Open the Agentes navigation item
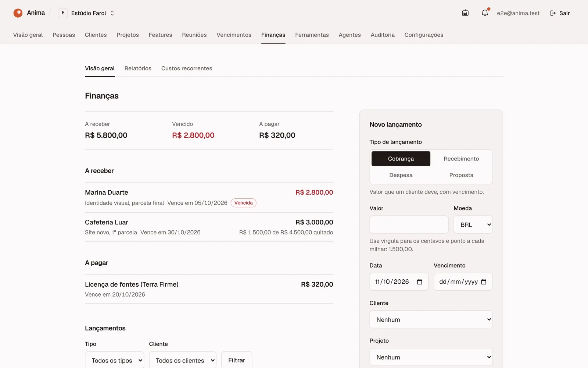This screenshot has height=368, width=588. coord(349,35)
